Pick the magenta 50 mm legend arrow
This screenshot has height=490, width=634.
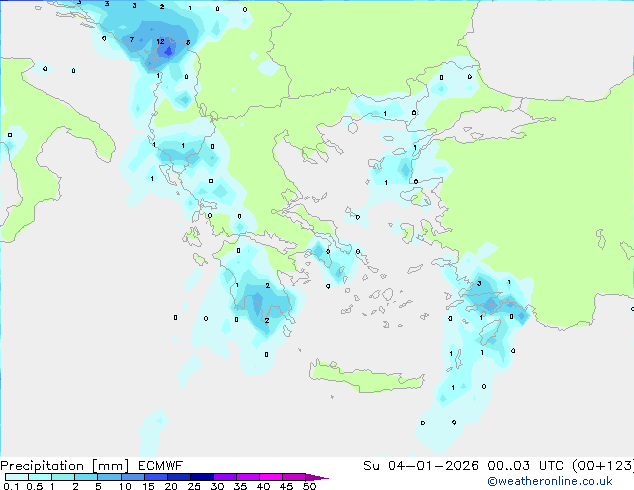tap(318, 478)
